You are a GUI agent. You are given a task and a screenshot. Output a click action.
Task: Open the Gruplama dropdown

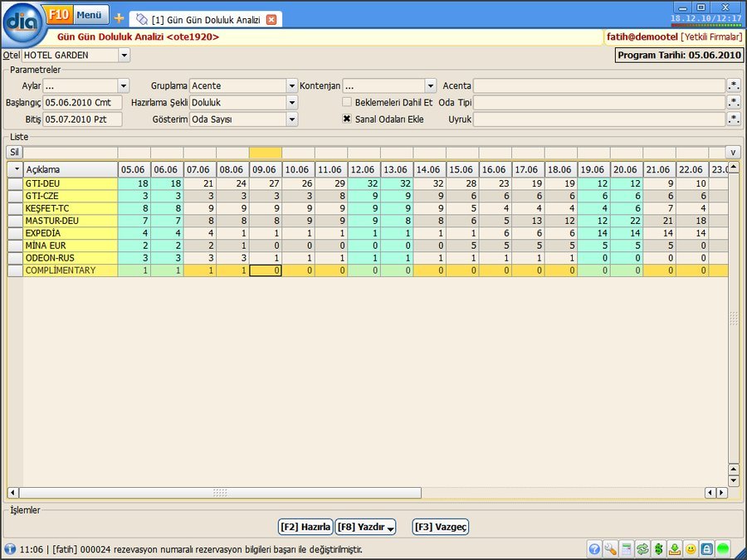click(x=292, y=85)
